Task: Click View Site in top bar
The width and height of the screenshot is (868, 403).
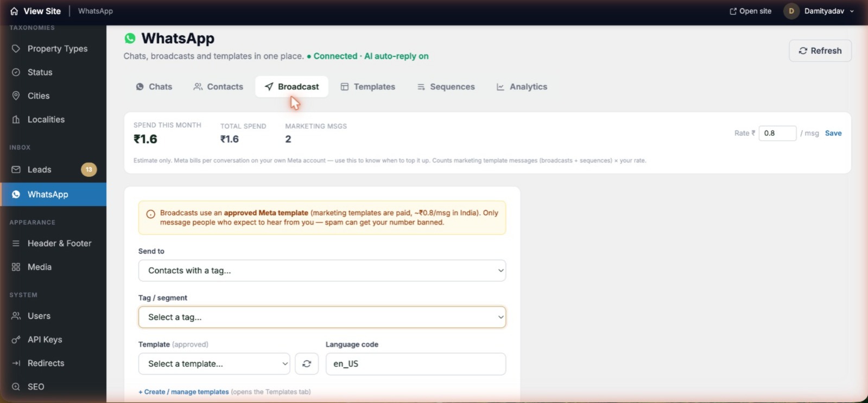Action: coord(36,11)
